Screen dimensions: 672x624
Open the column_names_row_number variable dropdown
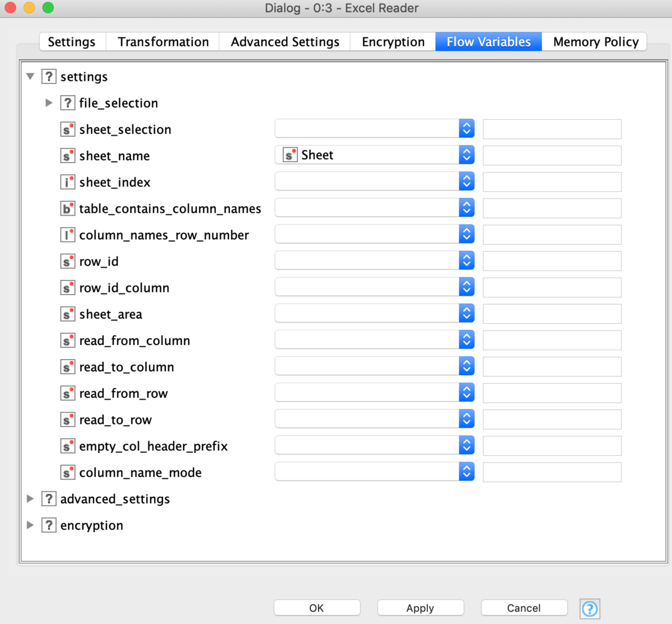[x=375, y=234]
